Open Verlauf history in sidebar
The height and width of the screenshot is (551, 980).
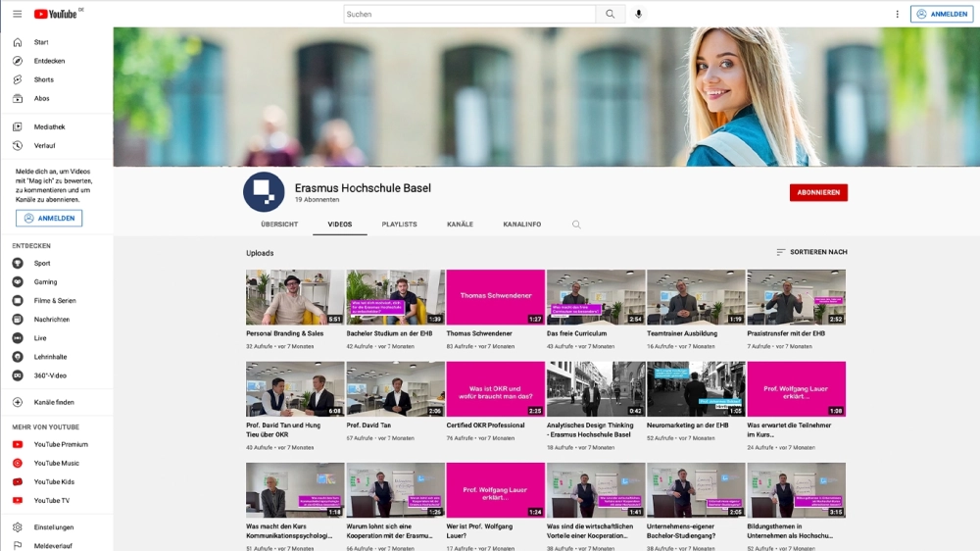tap(44, 145)
